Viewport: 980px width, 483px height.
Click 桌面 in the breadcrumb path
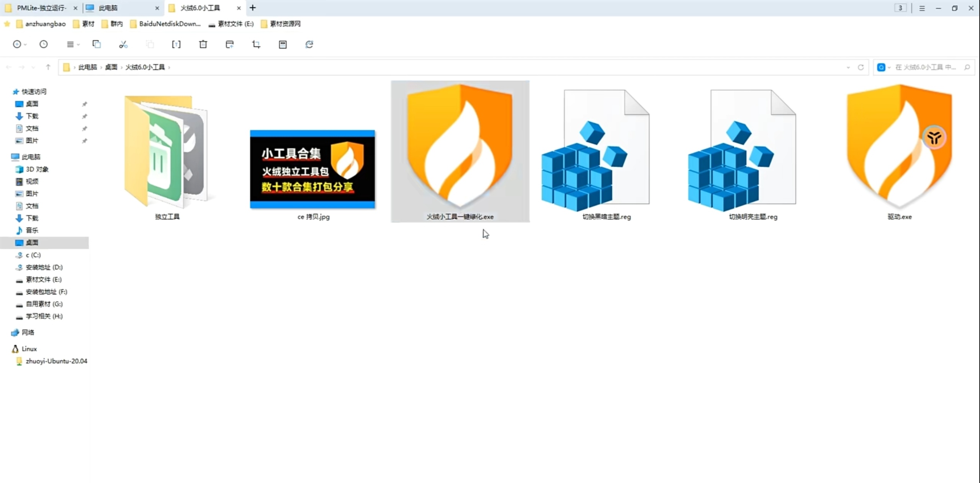111,67
